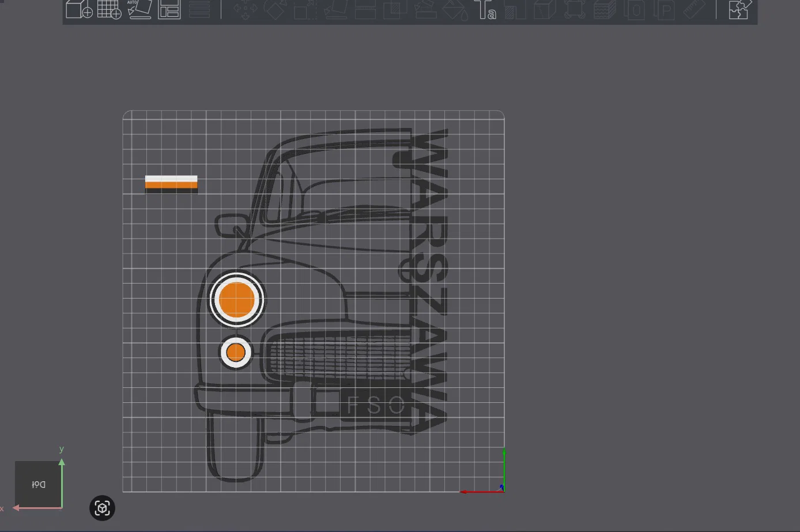Image resolution: width=800 pixels, height=532 pixels.
Task: Click the "Dół" face of the view cube
Action: 38,484
